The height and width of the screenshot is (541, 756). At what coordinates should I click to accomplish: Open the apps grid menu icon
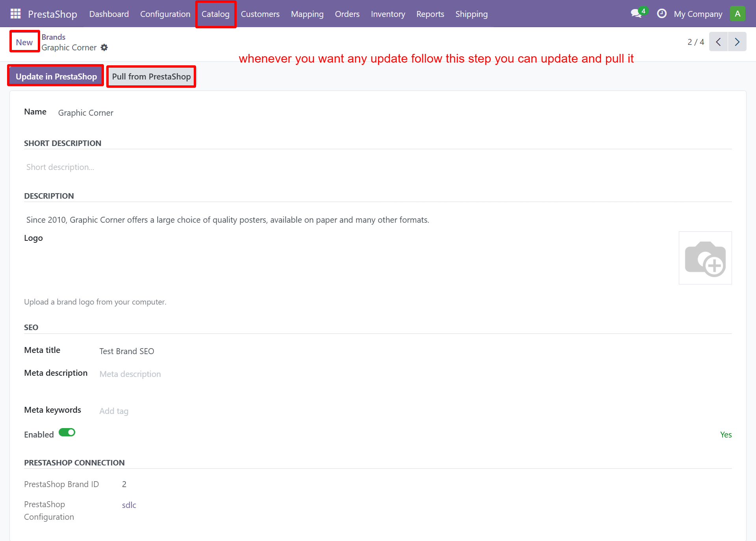click(x=15, y=14)
